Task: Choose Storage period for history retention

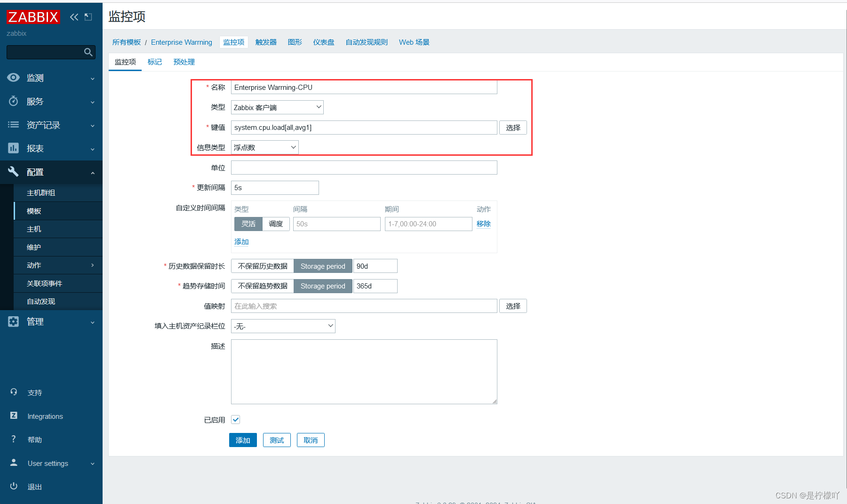Action: point(323,266)
